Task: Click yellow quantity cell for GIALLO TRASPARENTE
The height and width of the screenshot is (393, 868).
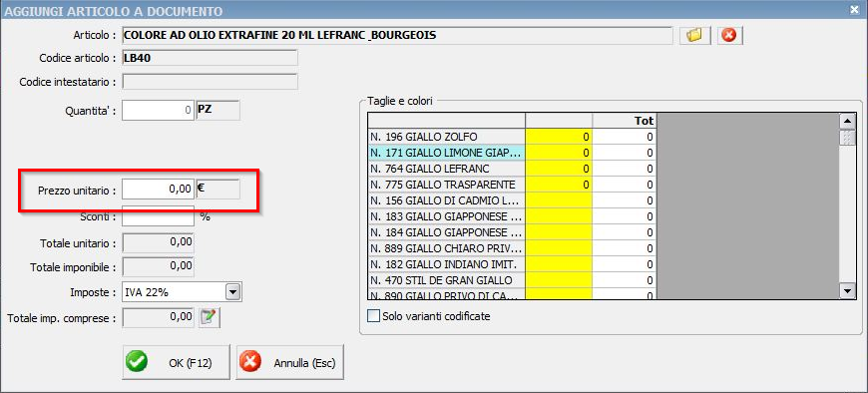Action: [559, 185]
